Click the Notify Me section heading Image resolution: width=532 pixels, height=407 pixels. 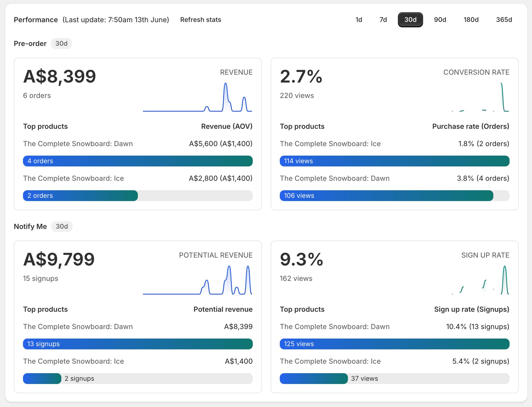tap(30, 227)
